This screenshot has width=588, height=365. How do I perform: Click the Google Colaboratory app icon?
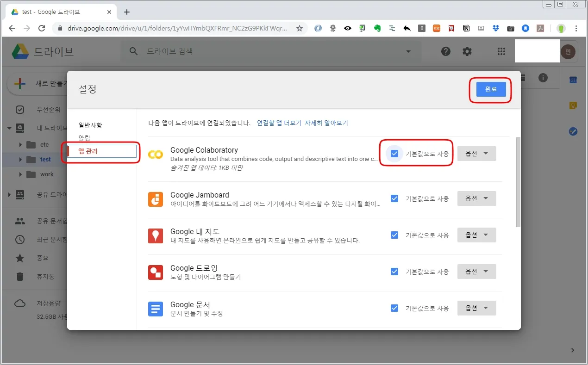pyautogui.click(x=156, y=155)
